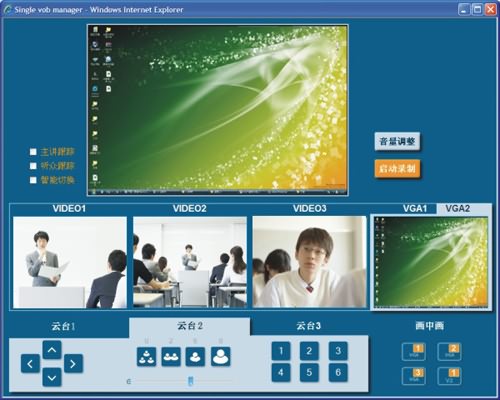Tilt the camera with the up arrow
Viewport: 500px width, 400px height.
pyautogui.click(x=52, y=350)
